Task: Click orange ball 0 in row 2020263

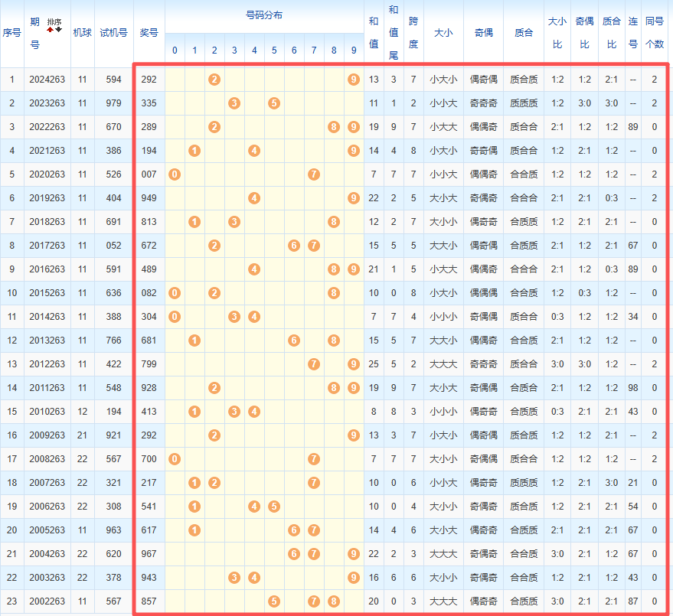Action: (175, 174)
